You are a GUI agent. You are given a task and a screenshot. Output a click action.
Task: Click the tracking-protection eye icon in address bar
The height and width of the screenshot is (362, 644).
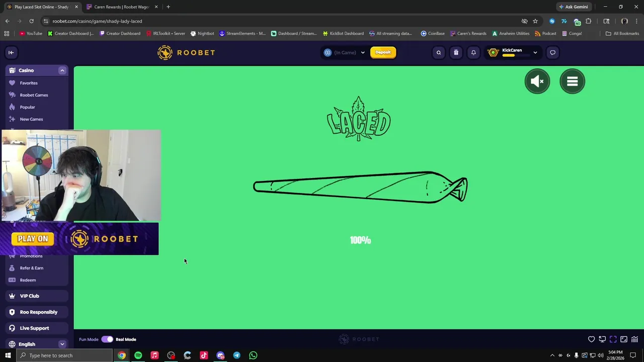pyautogui.click(x=524, y=21)
